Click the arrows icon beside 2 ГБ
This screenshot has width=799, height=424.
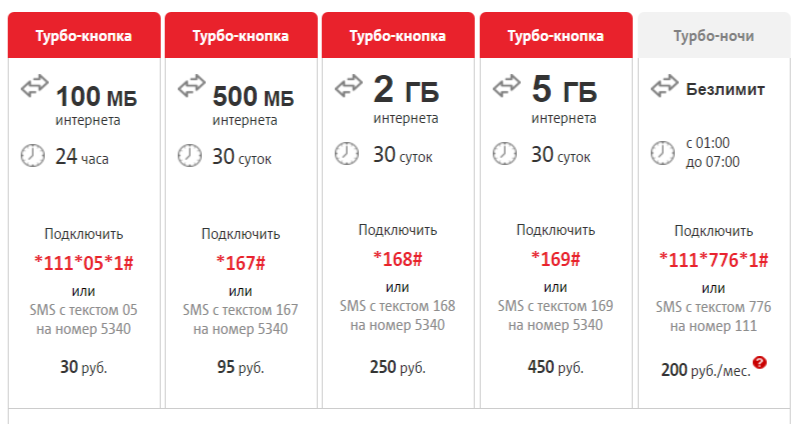click(349, 86)
